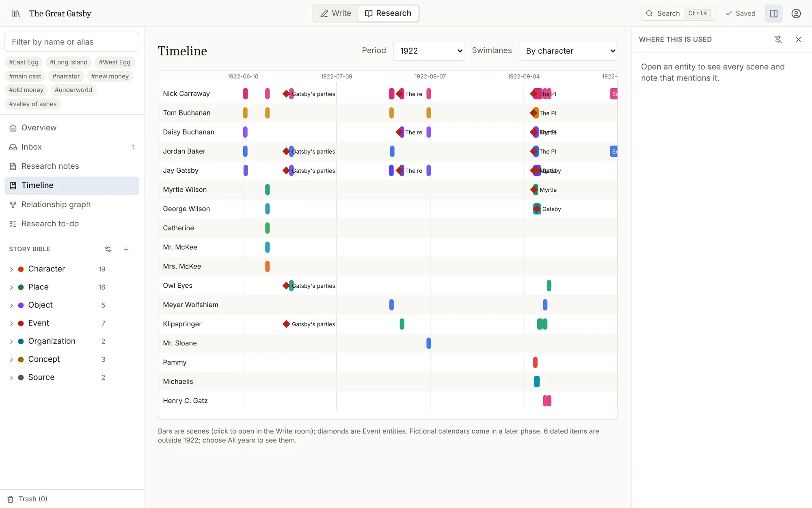The width and height of the screenshot is (812, 508).
Task: Open the Search box
Action: [x=678, y=13]
